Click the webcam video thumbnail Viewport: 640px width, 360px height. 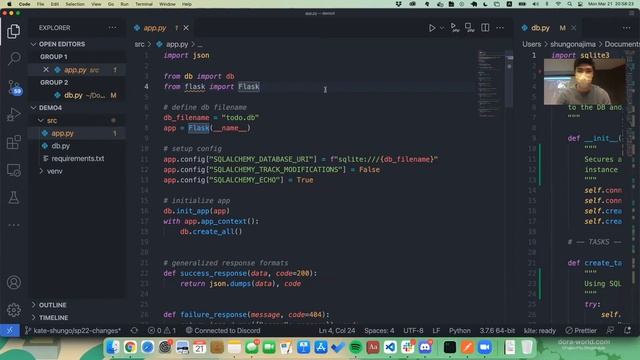click(x=584, y=82)
